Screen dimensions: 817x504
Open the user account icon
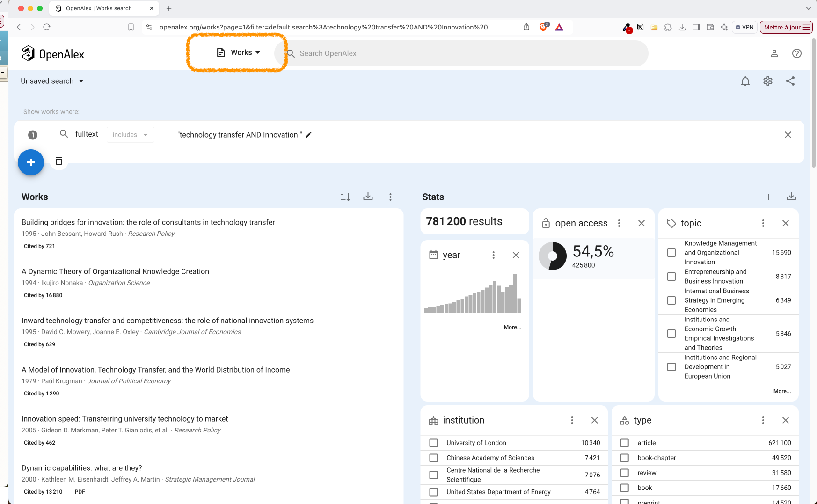pyautogui.click(x=774, y=53)
